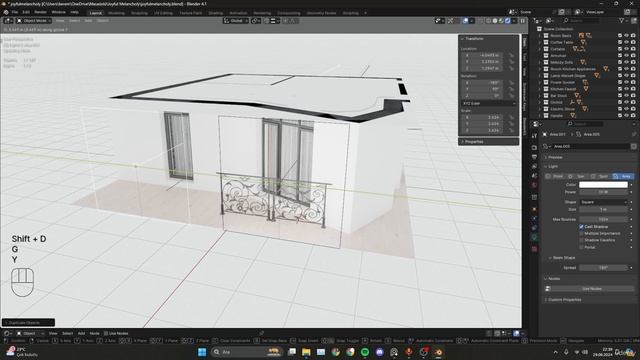
Task: Open the outliner filter funnel
Action: pyautogui.click(x=622, y=20)
